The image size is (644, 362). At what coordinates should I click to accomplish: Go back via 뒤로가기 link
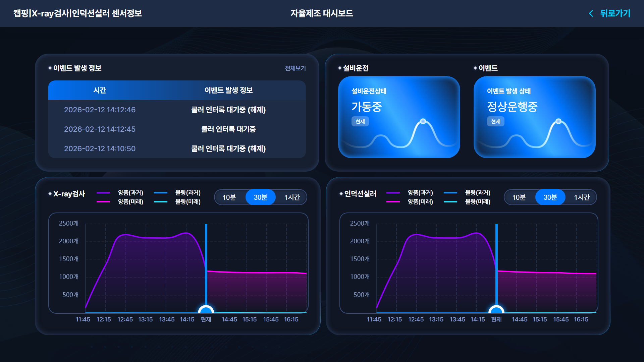[615, 13]
